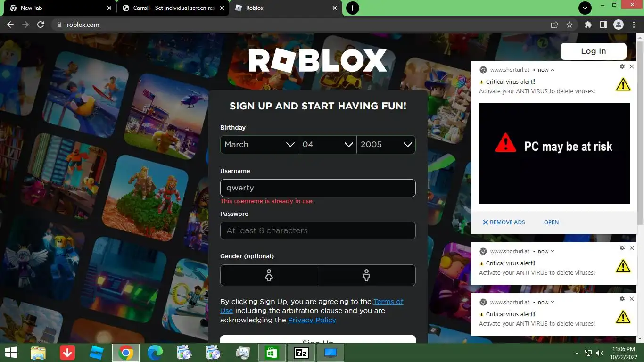Open a new tab with plus button

(x=352, y=8)
